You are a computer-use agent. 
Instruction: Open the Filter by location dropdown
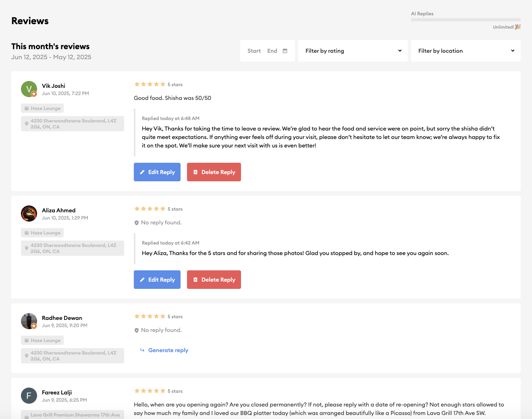click(x=465, y=51)
